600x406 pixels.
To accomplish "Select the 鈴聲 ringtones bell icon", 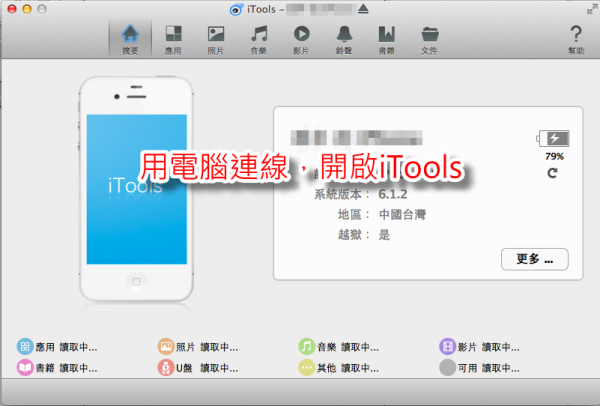I will pos(344,34).
